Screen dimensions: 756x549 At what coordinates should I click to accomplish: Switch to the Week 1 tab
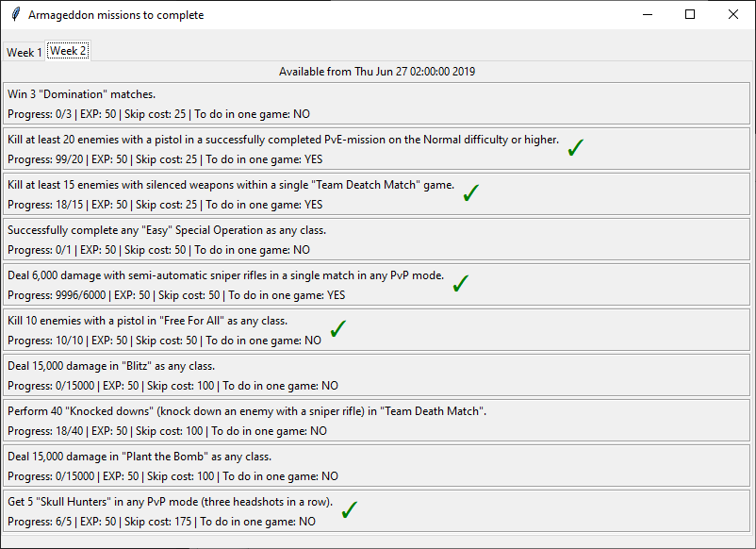[x=25, y=52]
